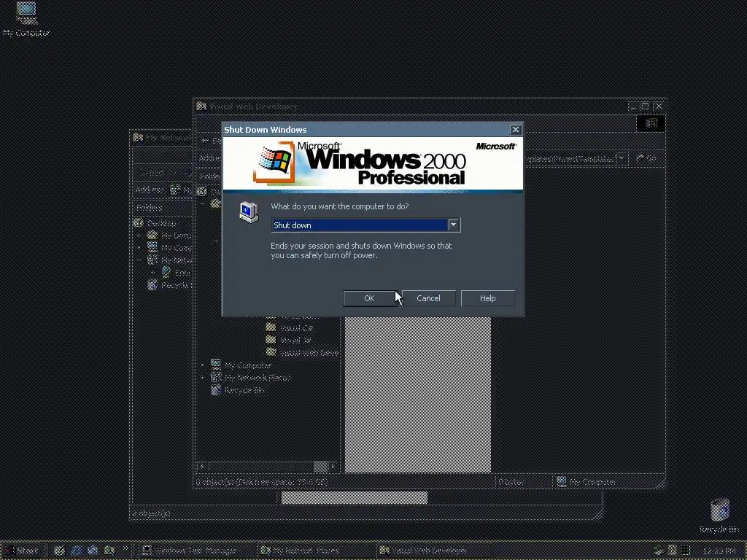Image resolution: width=747 pixels, height=560 pixels.
Task: Maximize the Visual Web Developer window
Action: (645, 106)
